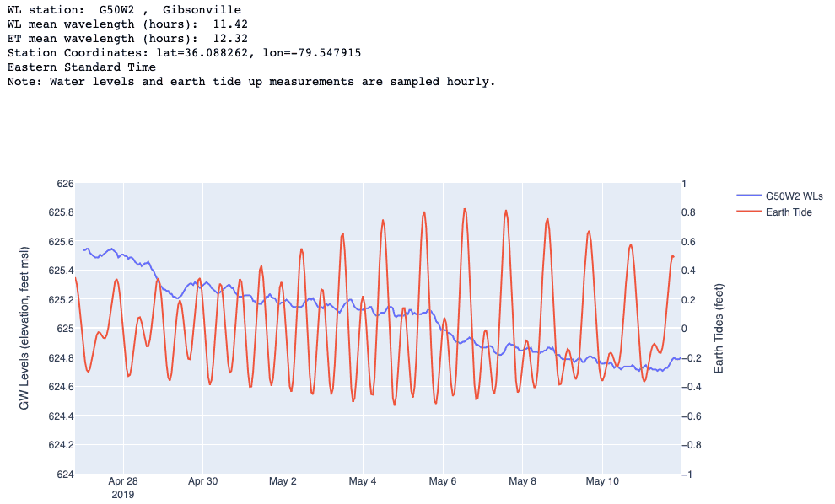This screenshot has width=835, height=504.
Task: Hide the Earth Tide trace via legend
Action: click(x=789, y=212)
